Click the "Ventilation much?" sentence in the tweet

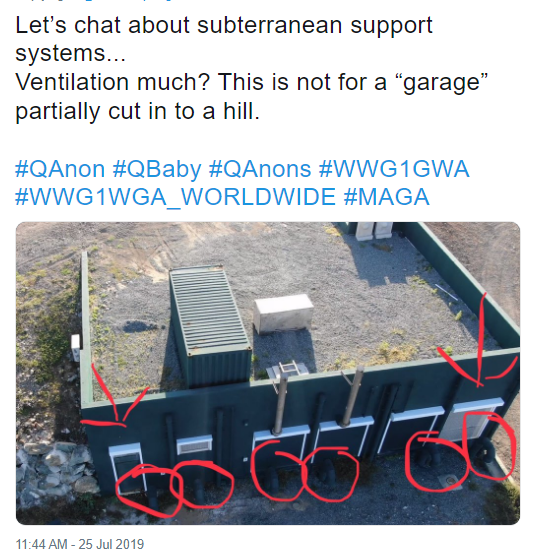pyautogui.click(x=112, y=82)
